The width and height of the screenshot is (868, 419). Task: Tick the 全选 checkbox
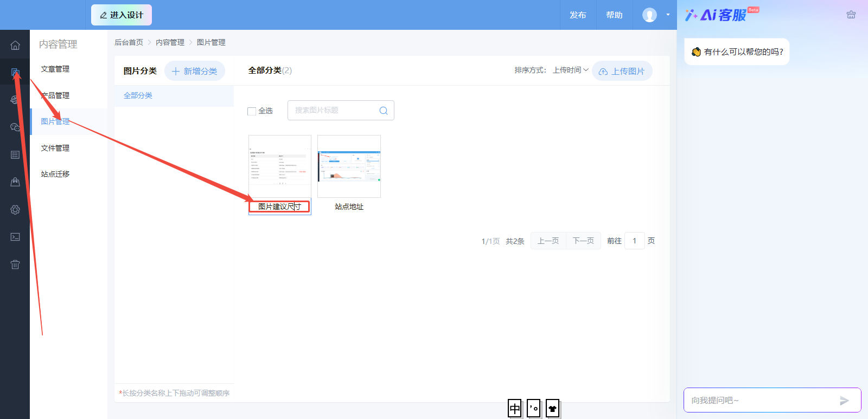click(252, 111)
